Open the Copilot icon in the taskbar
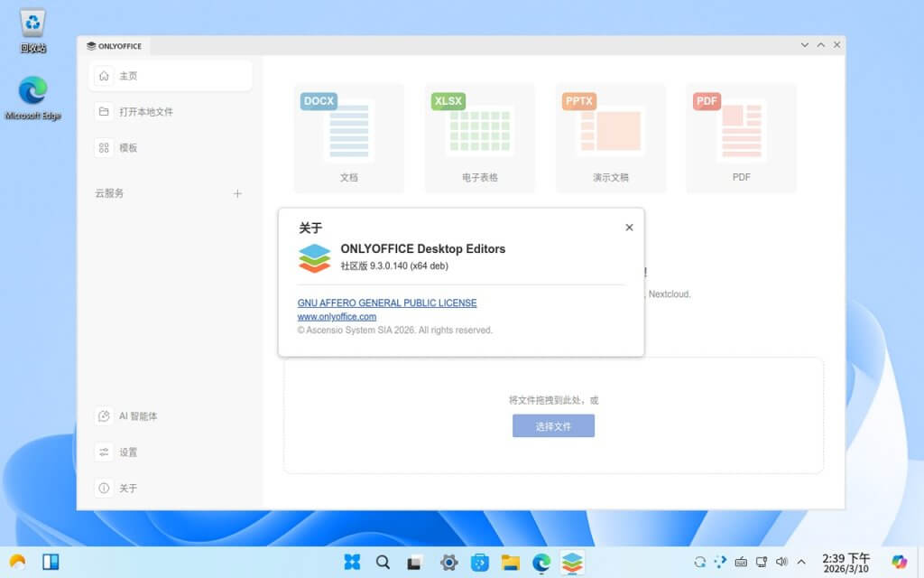The height and width of the screenshot is (578, 924). pyautogui.click(x=900, y=562)
